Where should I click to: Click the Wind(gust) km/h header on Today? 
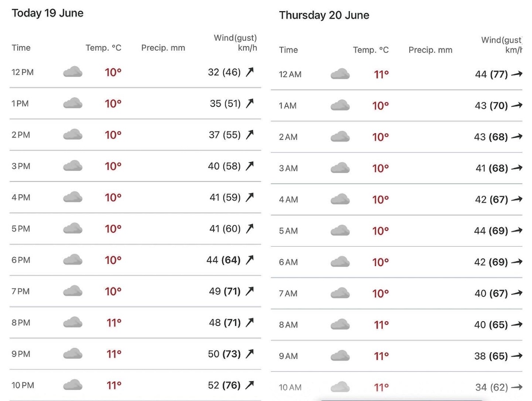pos(235,43)
